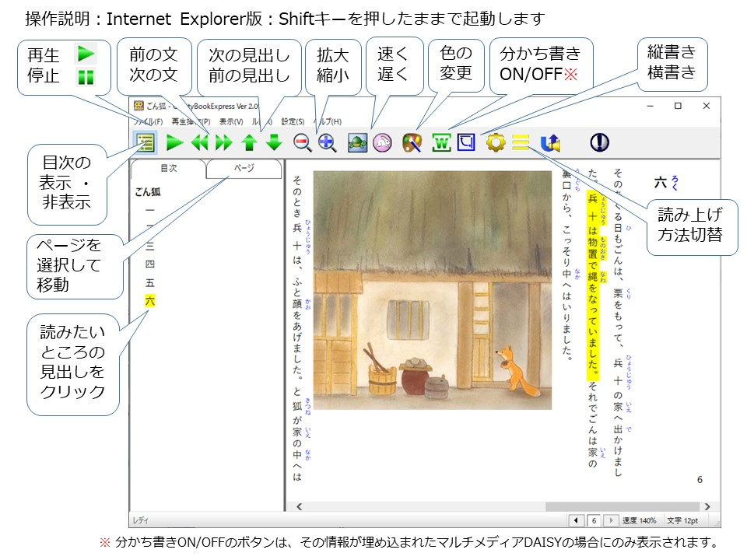This screenshot has height=560, width=747.
Task: Click the highlighted sentence 兵十は物置で縄をなっていました
Action: 592,285
